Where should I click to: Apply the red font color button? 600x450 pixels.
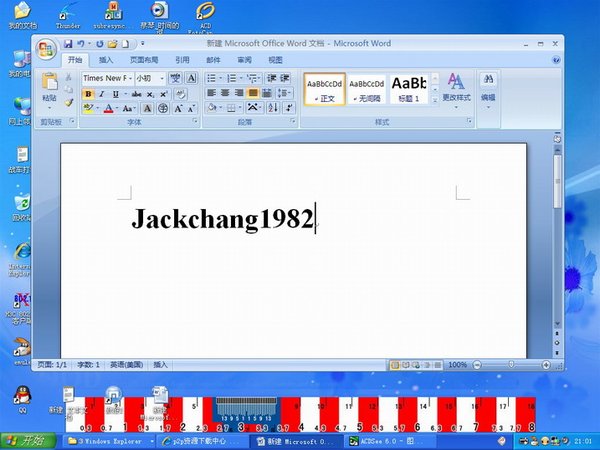[108, 108]
